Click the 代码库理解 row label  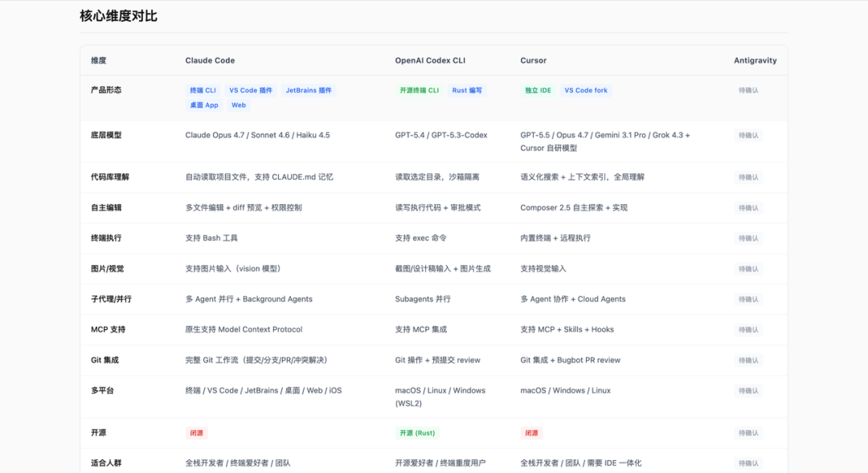(110, 177)
